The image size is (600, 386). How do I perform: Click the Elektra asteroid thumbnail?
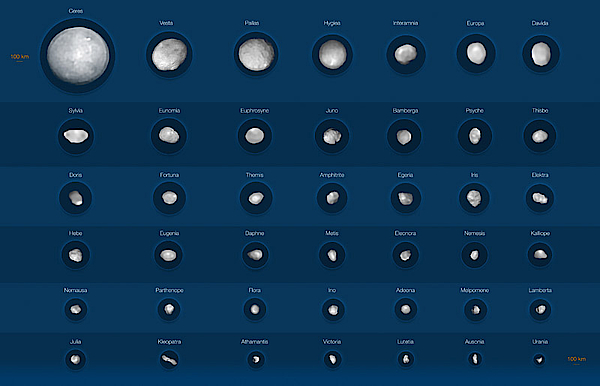click(540, 198)
